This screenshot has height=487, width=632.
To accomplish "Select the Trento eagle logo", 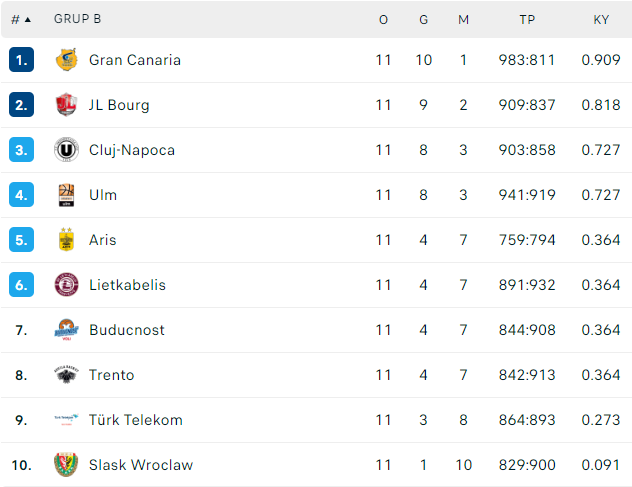I will [x=66, y=375].
